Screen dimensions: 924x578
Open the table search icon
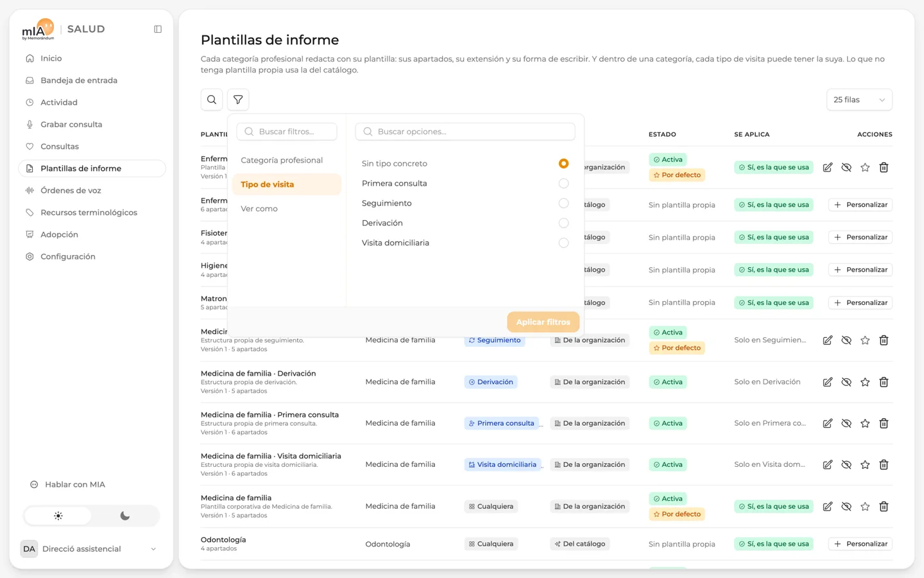[x=212, y=100]
